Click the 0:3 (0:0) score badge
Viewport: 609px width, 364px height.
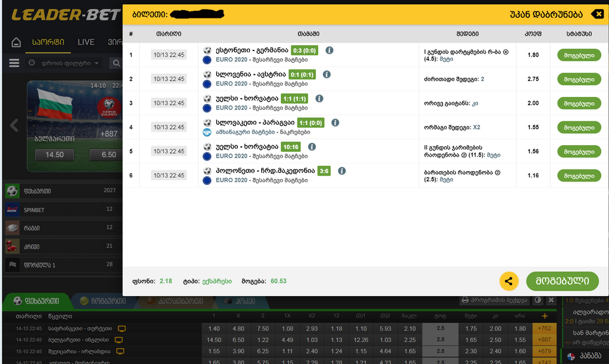pos(304,51)
